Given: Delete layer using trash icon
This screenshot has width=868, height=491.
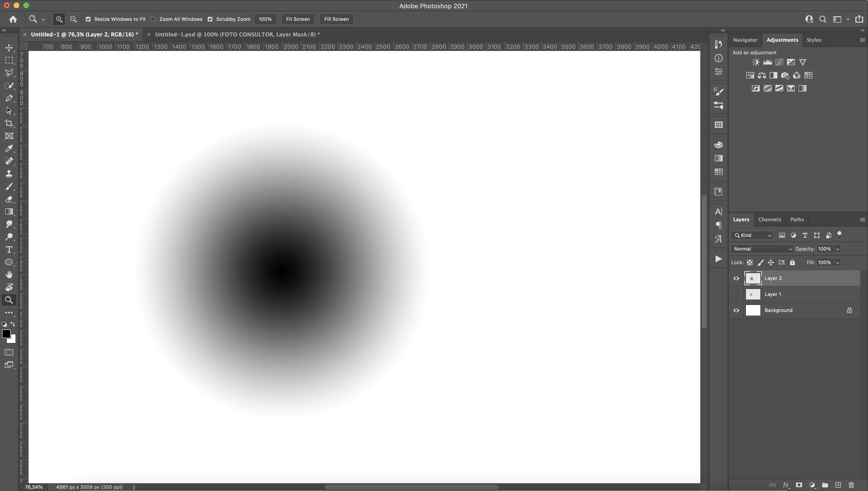Looking at the screenshot, I should point(851,485).
